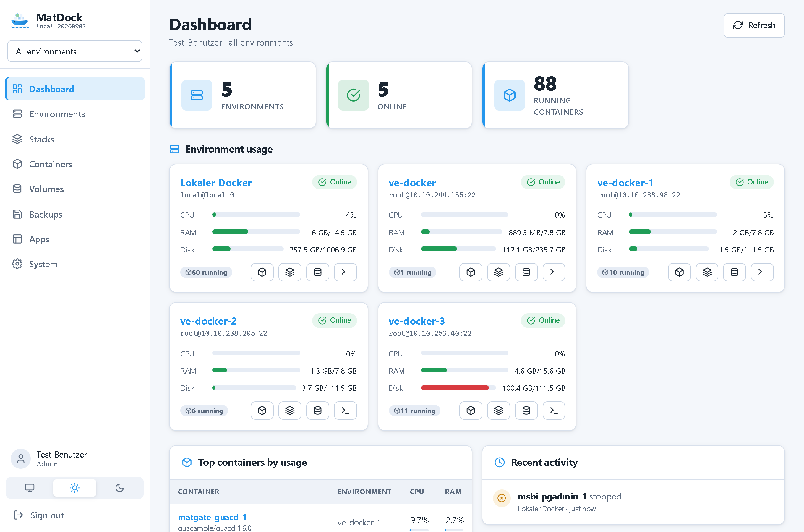Open Apps in sidebar

click(x=74, y=239)
